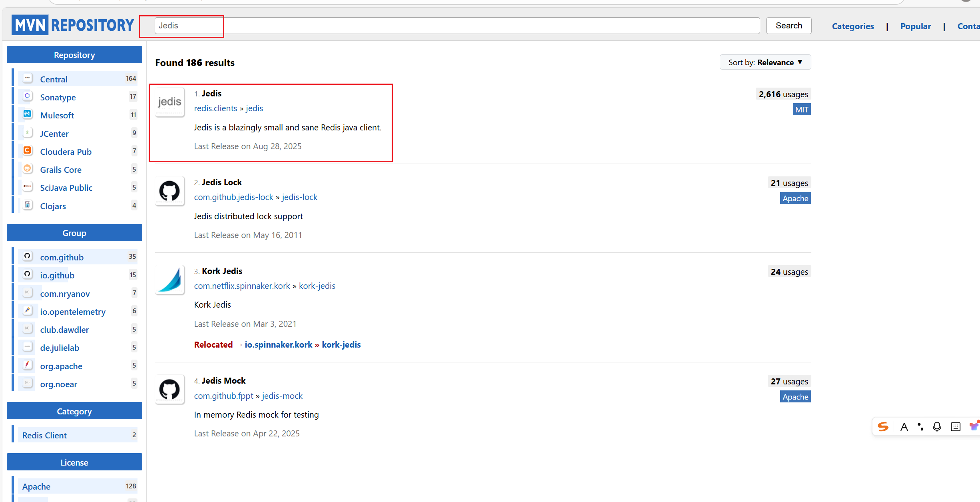Viewport: 980px width, 502px height.
Task: Filter results by Central repository
Action: coord(54,79)
